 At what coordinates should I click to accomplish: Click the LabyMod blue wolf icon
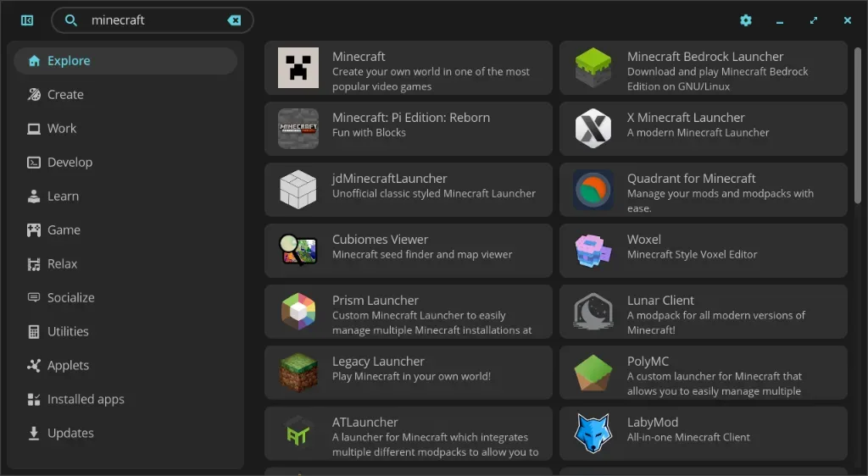pyautogui.click(x=593, y=433)
